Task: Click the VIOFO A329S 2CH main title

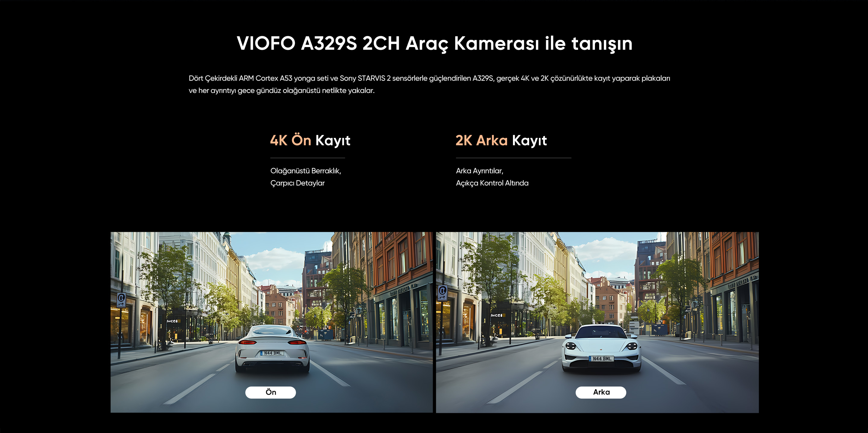Action: tap(434, 43)
